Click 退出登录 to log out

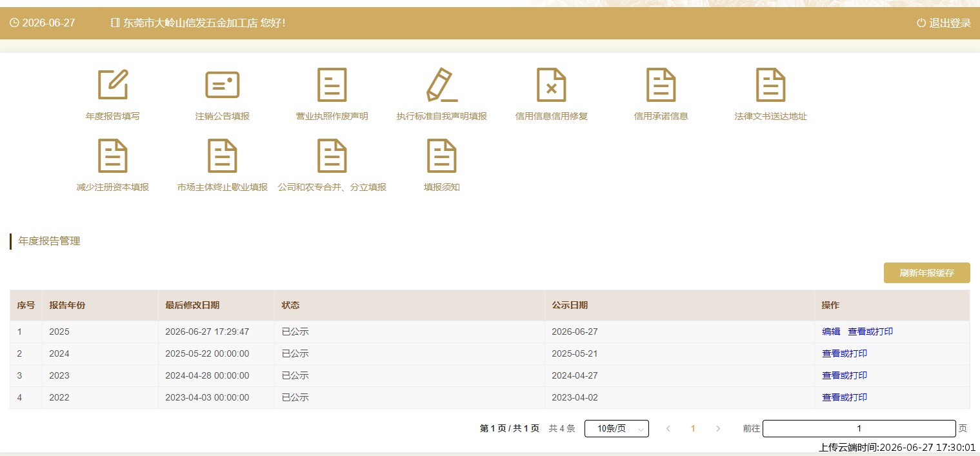click(x=950, y=23)
